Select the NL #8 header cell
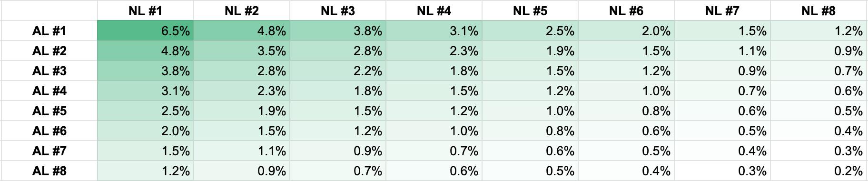 pos(819,10)
